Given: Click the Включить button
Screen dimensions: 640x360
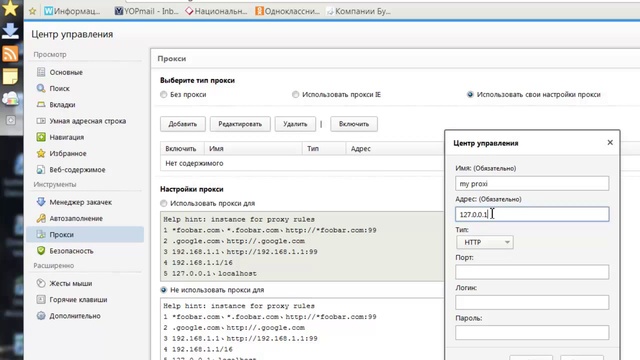Looking at the screenshot, I should [354, 124].
